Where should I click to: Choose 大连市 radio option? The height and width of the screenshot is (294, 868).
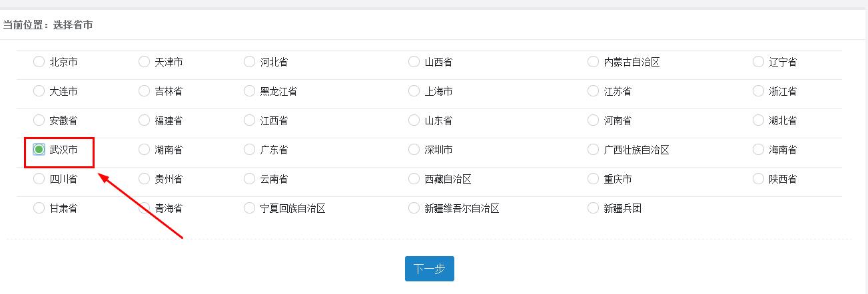coord(39,91)
